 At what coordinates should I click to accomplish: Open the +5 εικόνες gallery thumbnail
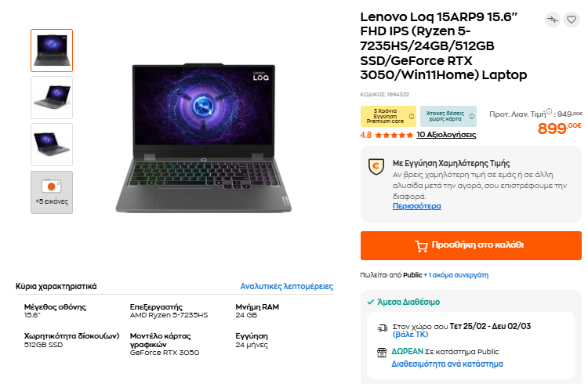[x=52, y=192]
